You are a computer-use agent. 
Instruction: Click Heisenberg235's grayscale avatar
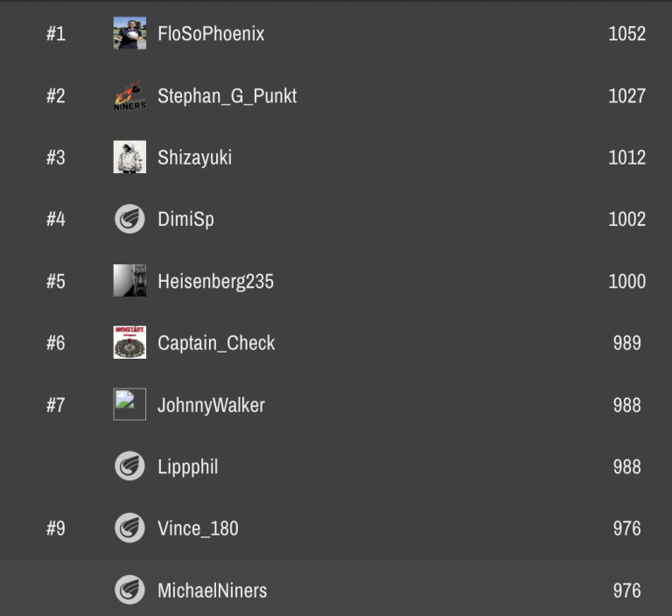(129, 281)
